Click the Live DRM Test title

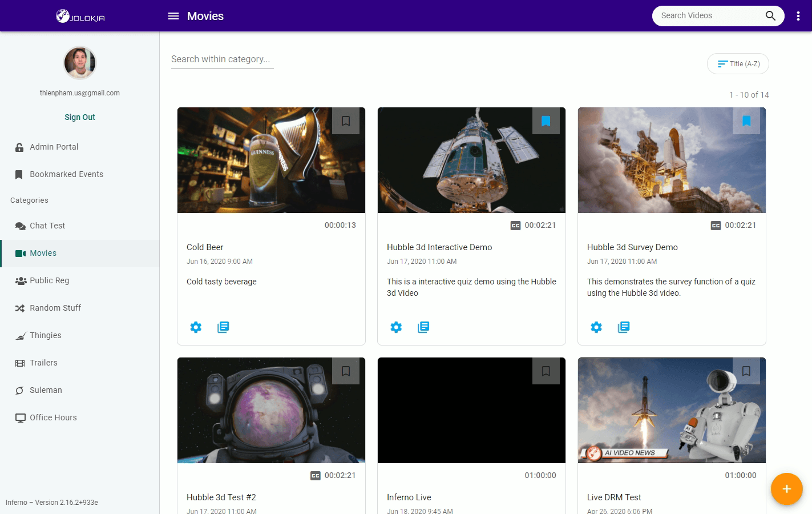click(x=614, y=497)
